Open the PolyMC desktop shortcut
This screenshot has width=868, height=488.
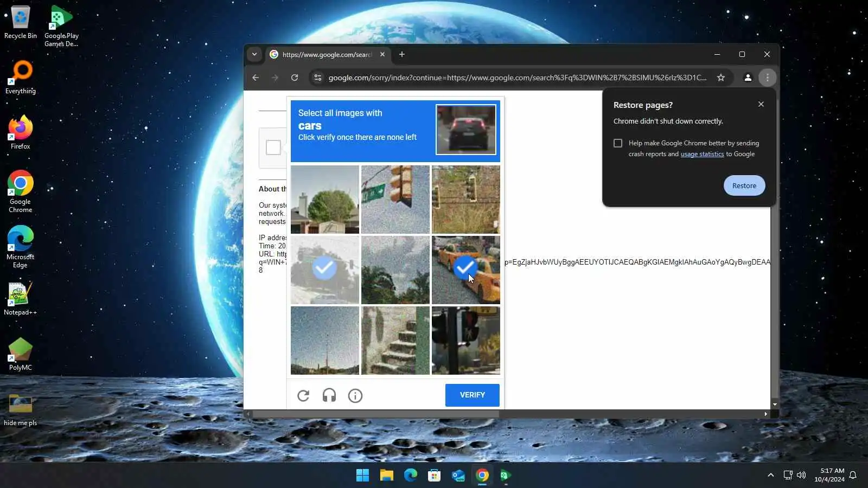point(21,354)
